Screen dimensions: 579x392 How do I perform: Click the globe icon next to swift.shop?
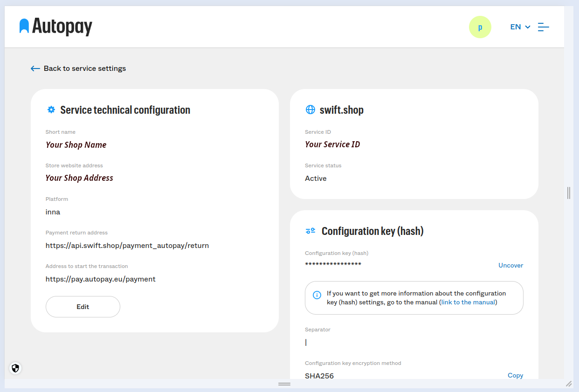[310, 110]
